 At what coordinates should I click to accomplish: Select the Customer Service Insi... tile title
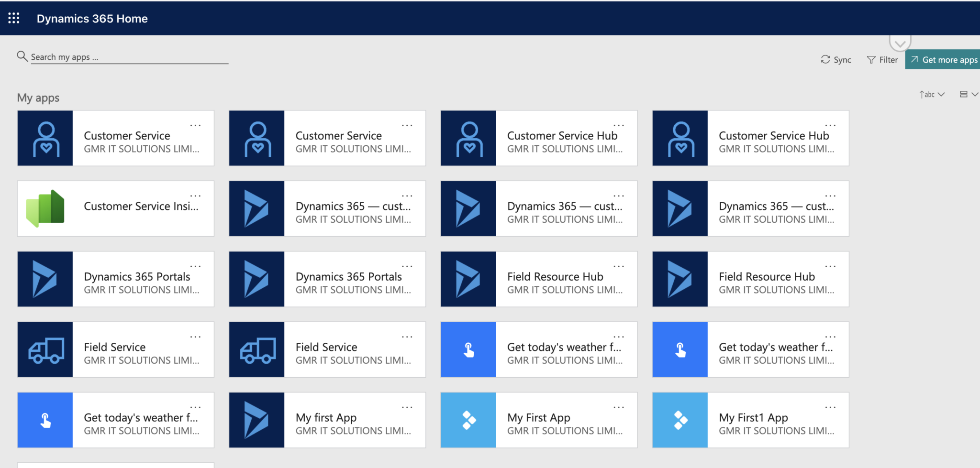click(141, 207)
